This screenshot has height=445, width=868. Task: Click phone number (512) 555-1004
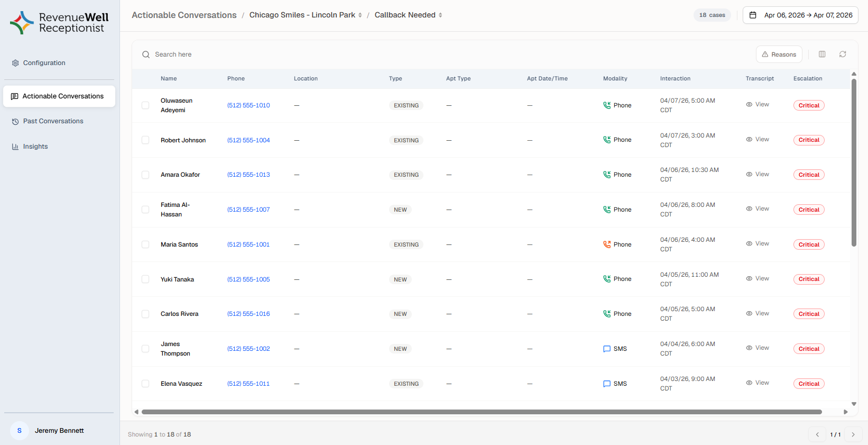click(248, 140)
